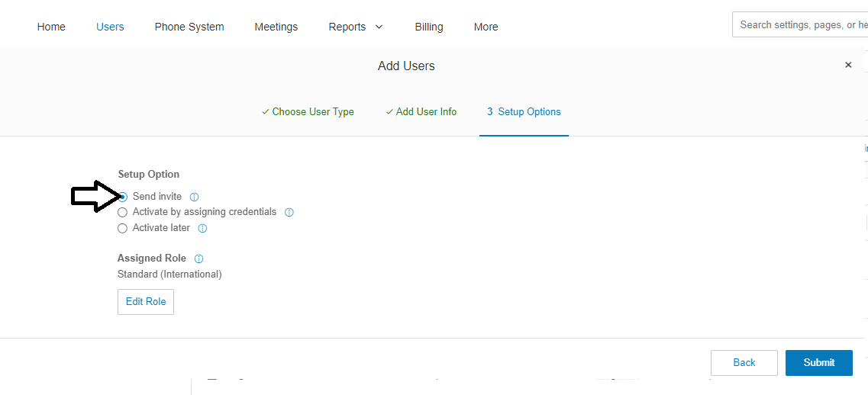
Task: Click info icon next to Send invite
Action: [x=194, y=197]
